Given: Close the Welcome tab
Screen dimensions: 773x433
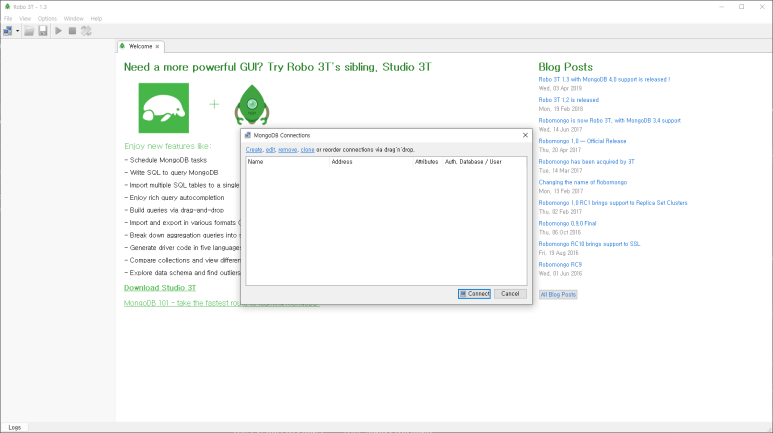Looking at the screenshot, I should (x=157, y=46).
